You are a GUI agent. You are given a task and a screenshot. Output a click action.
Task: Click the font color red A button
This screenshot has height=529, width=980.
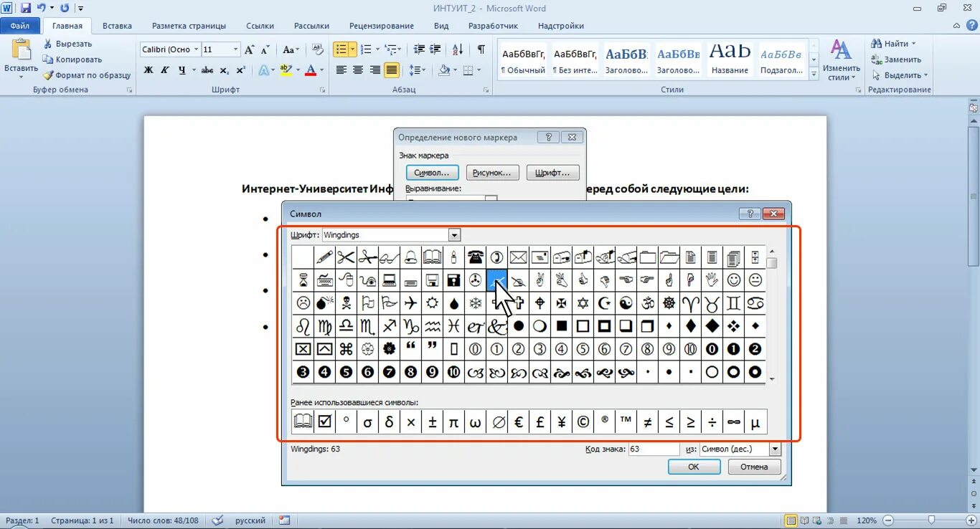pos(311,70)
